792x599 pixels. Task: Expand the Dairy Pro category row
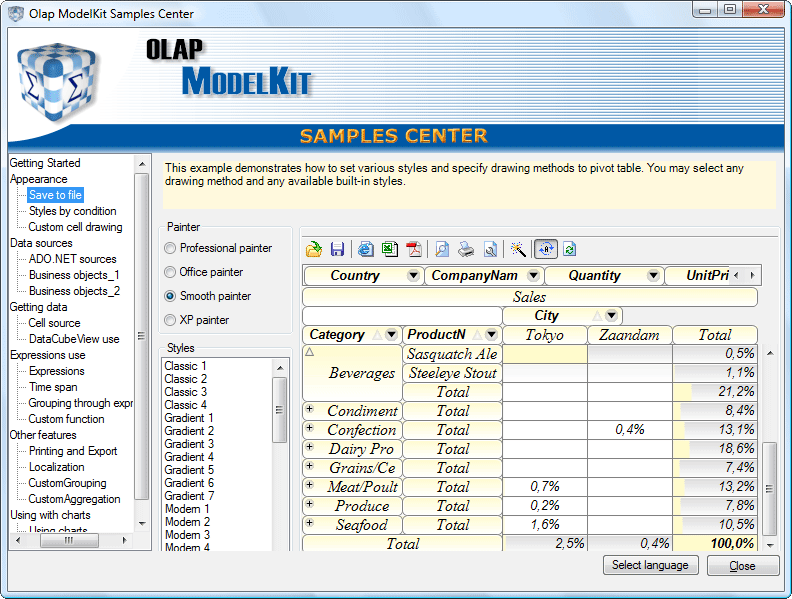tap(310, 446)
